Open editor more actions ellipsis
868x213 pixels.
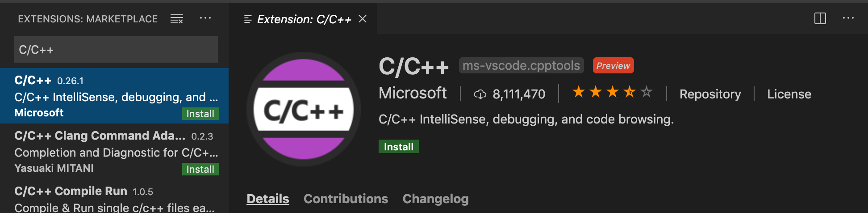click(x=848, y=18)
